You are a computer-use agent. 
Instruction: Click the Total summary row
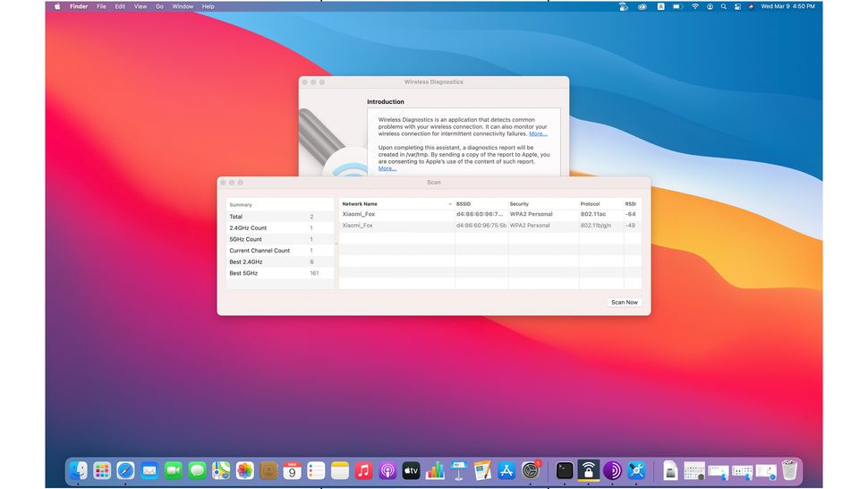pyautogui.click(x=279, y=217)
